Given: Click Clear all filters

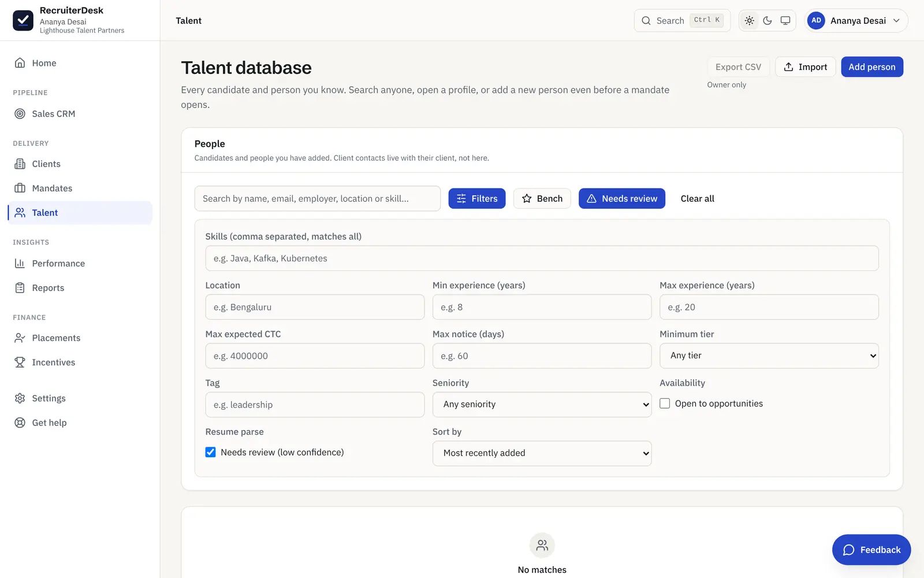Looking at the screenshot, I should point(697,199).
